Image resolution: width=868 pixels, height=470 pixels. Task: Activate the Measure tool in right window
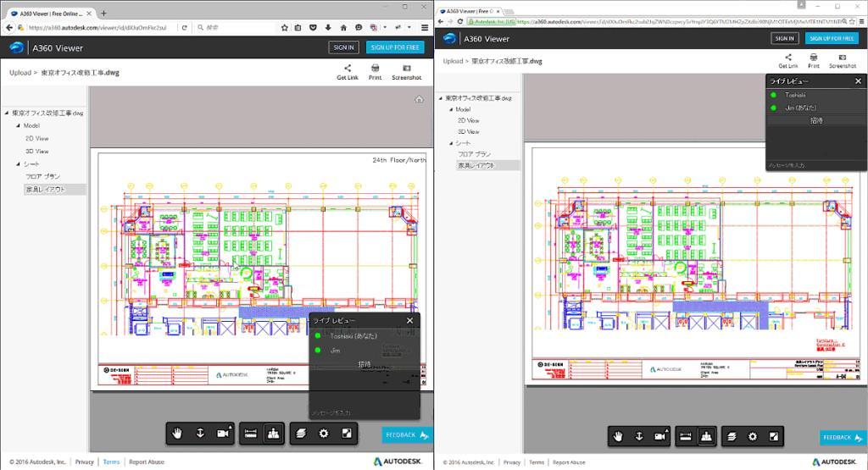pyautogui.click(x=685, y=436)
